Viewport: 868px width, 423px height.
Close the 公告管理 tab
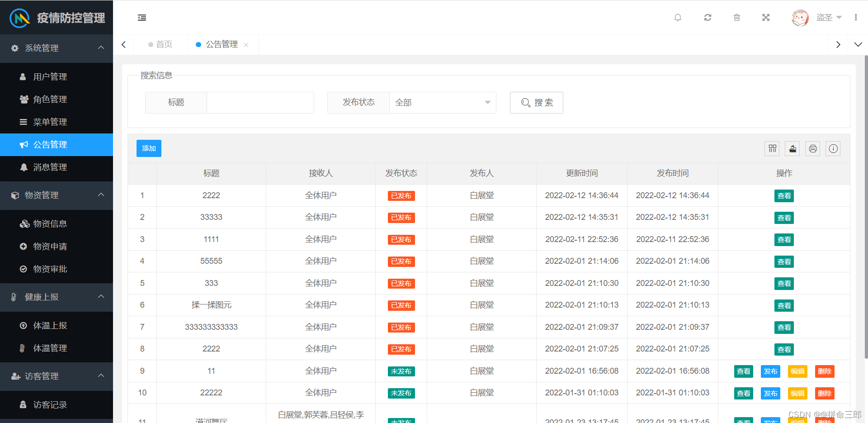coord(246,45)
